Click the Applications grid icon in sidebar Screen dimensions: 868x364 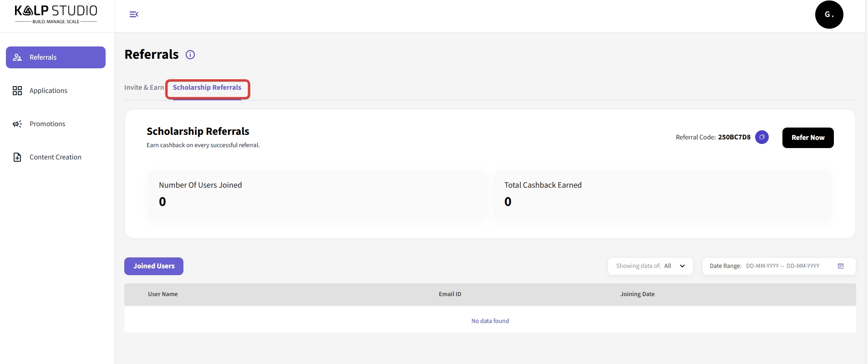point(17,91)
